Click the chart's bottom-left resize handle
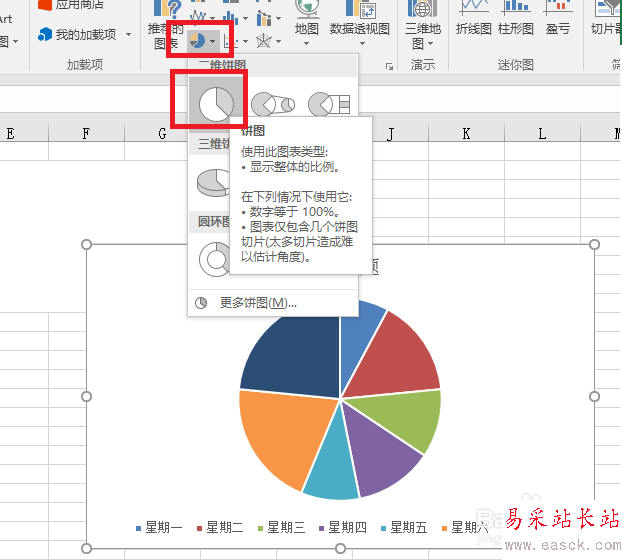This screenshot has width=622, height=560. [86, 548]
